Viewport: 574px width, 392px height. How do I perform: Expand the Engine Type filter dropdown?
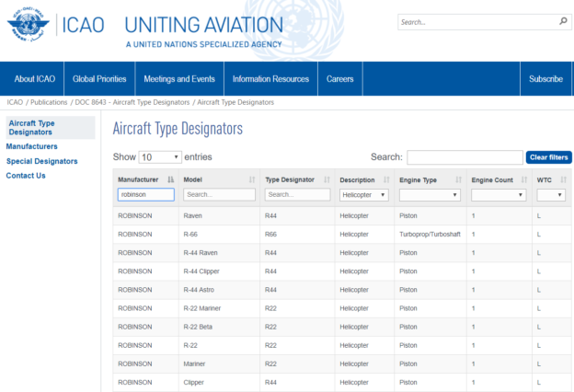point(430,195)
